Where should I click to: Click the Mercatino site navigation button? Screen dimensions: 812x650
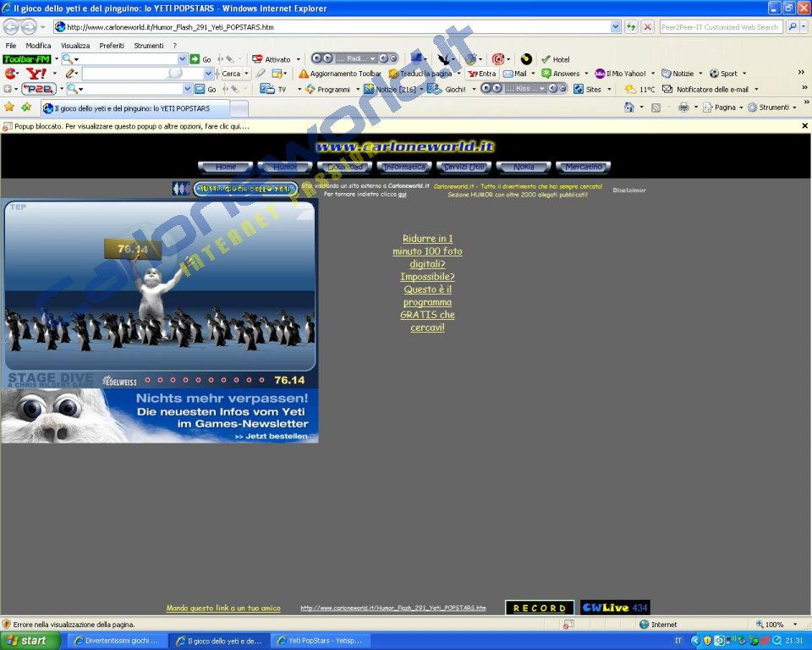tap(583, 167)
